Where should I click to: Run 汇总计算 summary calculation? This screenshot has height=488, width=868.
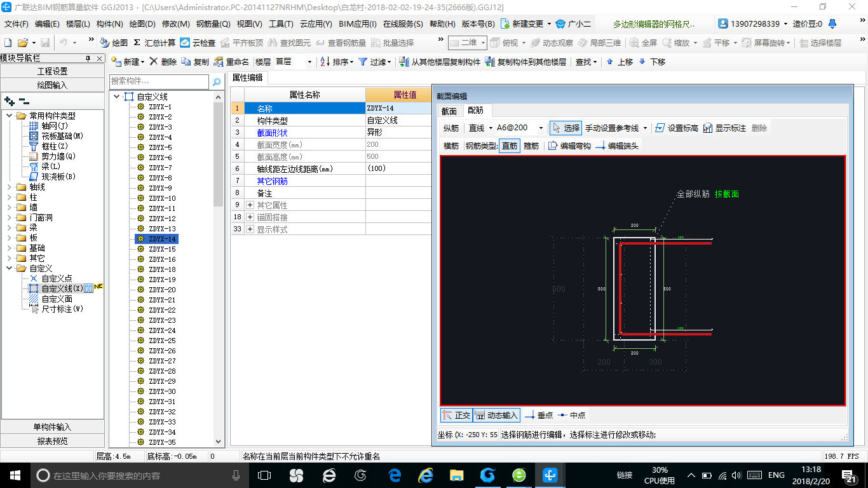[154, 43]
